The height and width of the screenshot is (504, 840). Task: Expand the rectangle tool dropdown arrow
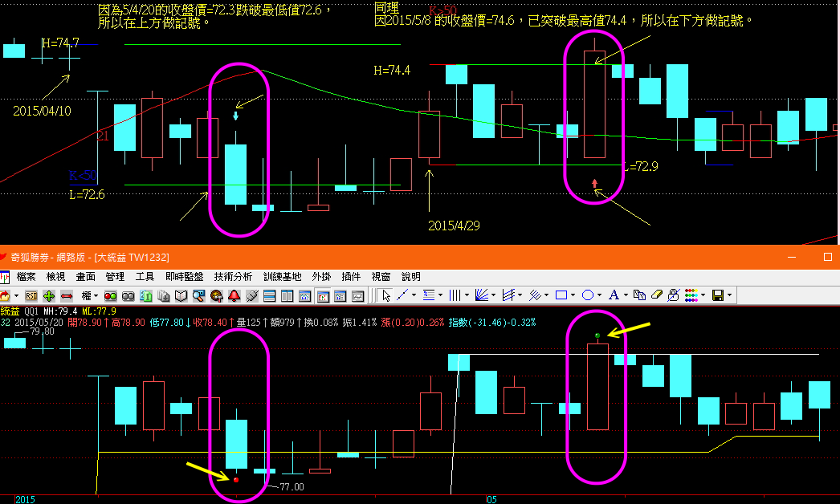coord(573,295)
